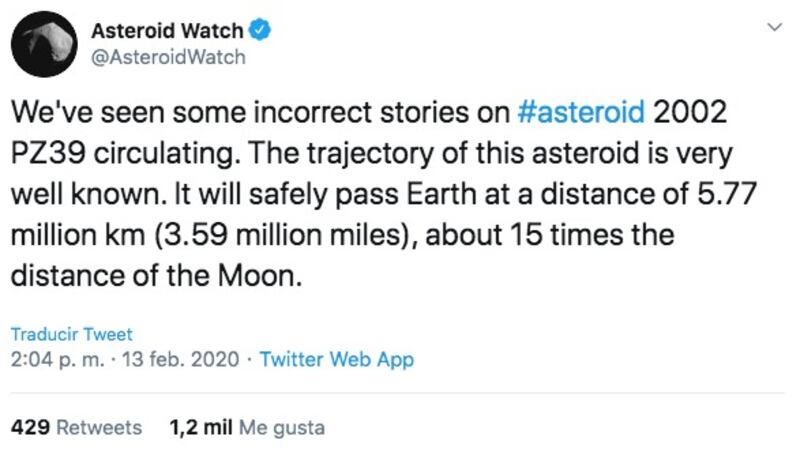Visit the @AsteroidWatch handle
800x459 pixels.
tap(168, 57)
